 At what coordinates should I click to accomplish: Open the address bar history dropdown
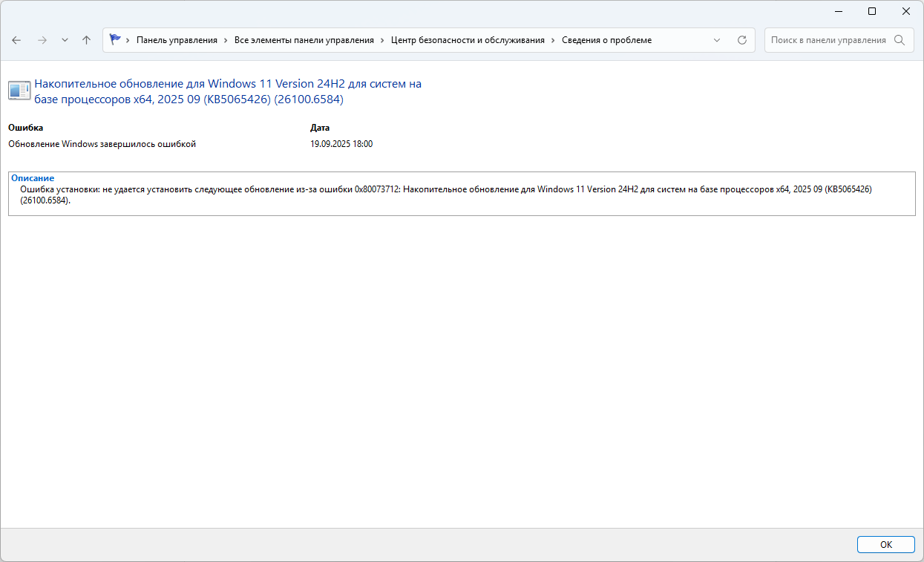pos(717,40)
